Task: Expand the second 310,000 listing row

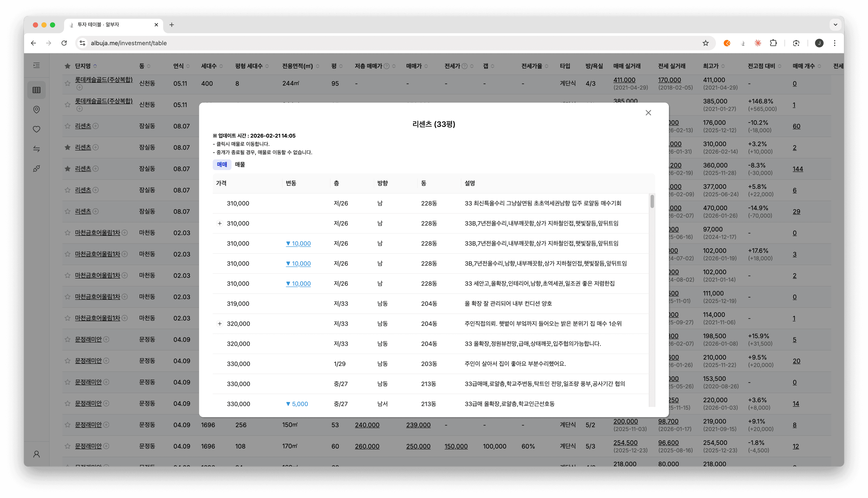Action: 220,223
